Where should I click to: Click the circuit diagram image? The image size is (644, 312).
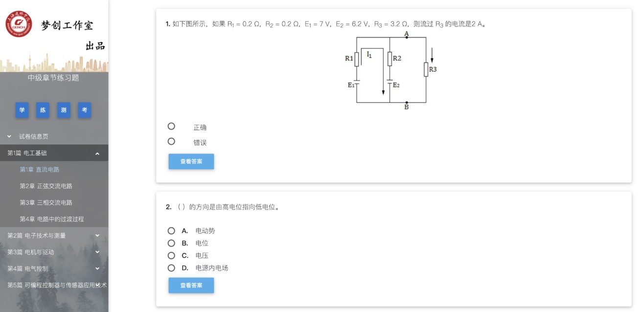click(391, 70)
